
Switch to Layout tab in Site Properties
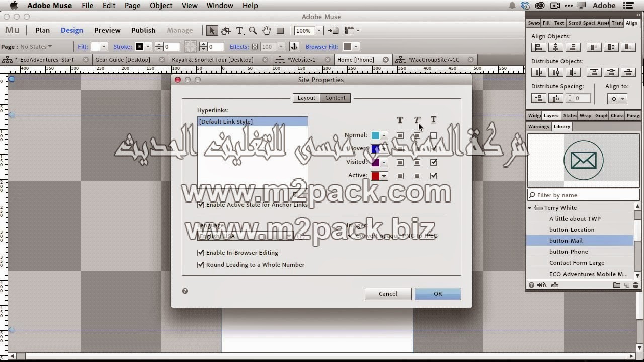point(306,98)
